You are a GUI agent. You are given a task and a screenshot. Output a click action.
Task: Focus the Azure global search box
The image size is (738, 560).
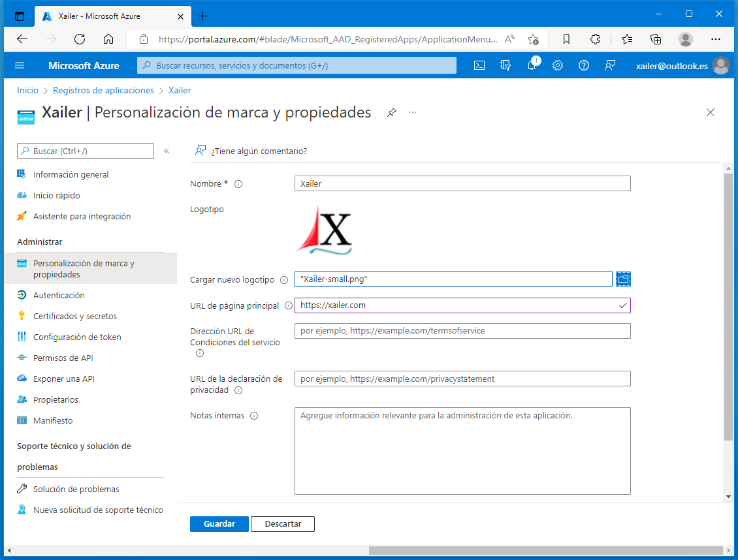click(297, 65)
